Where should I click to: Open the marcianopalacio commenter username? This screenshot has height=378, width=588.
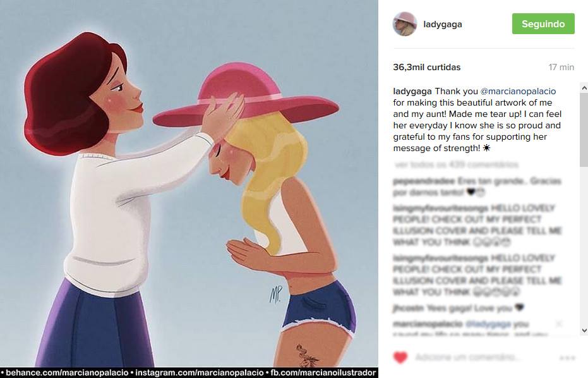(428, 324)
